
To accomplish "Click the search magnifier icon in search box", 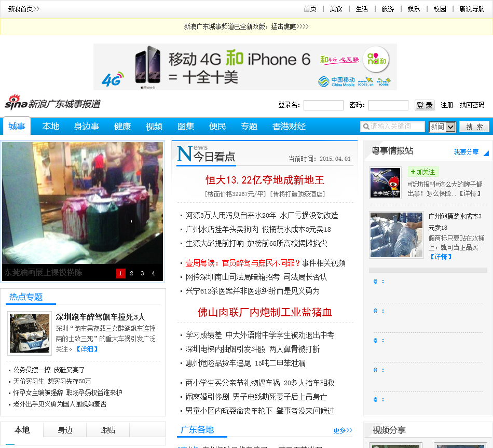I will (366, 127).
